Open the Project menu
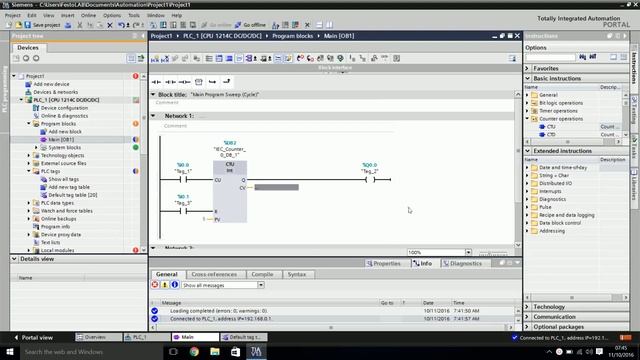This screenshot has width=640, height=360. coord(13,16)
